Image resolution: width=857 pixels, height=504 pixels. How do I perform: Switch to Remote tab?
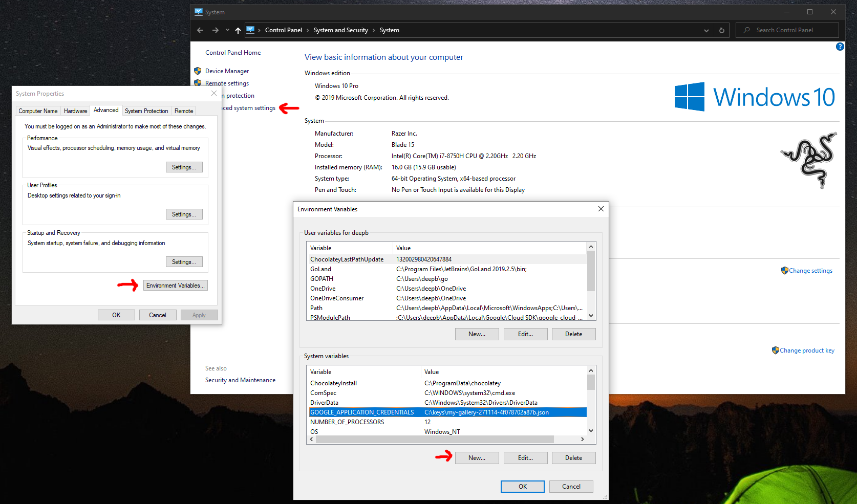coord(184,111)
